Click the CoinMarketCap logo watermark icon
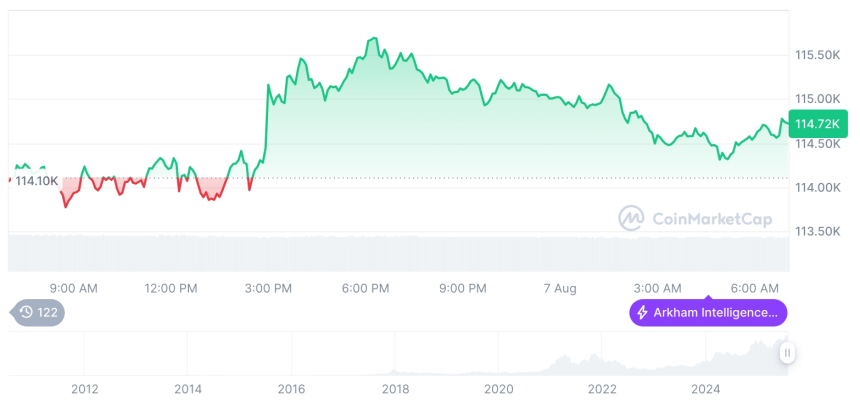This screenshot has height=401, width=860. click(x=631, y=217)
